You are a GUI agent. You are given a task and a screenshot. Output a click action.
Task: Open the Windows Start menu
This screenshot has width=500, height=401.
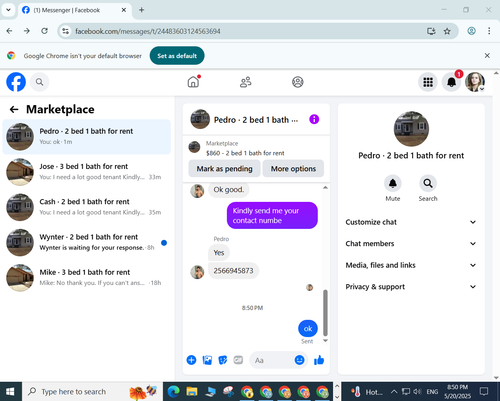point(10,391)
